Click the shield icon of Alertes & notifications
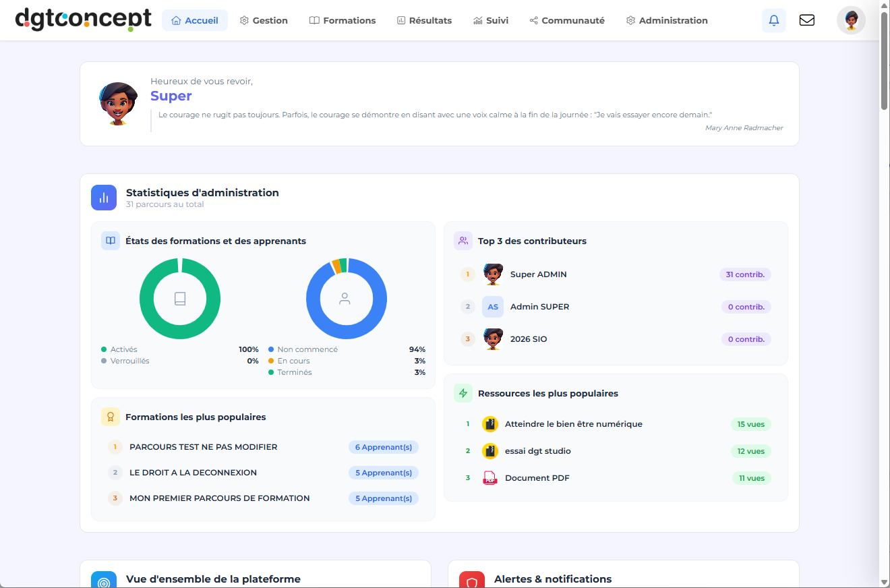The image size is (890, 588). [472, 580]
